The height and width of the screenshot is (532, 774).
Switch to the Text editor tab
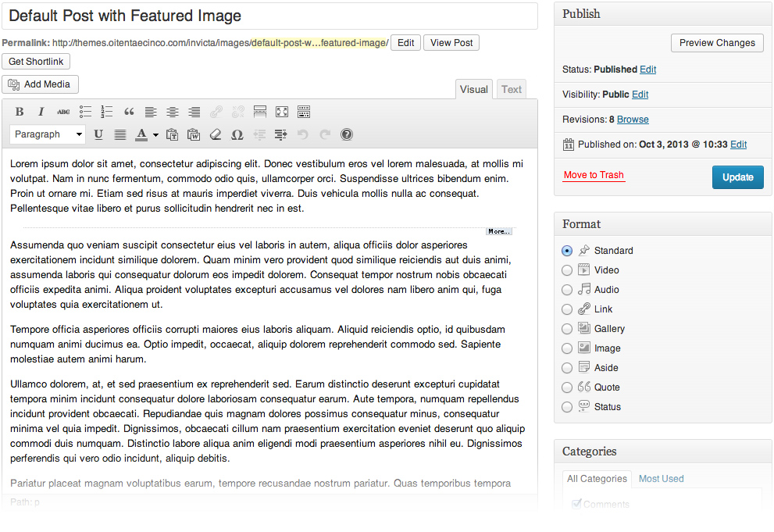click(512, 90)
